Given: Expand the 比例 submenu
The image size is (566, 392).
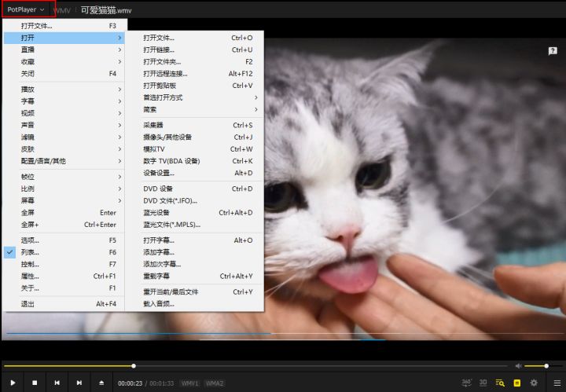Looking at the screenshot, I should click(64, 189).
